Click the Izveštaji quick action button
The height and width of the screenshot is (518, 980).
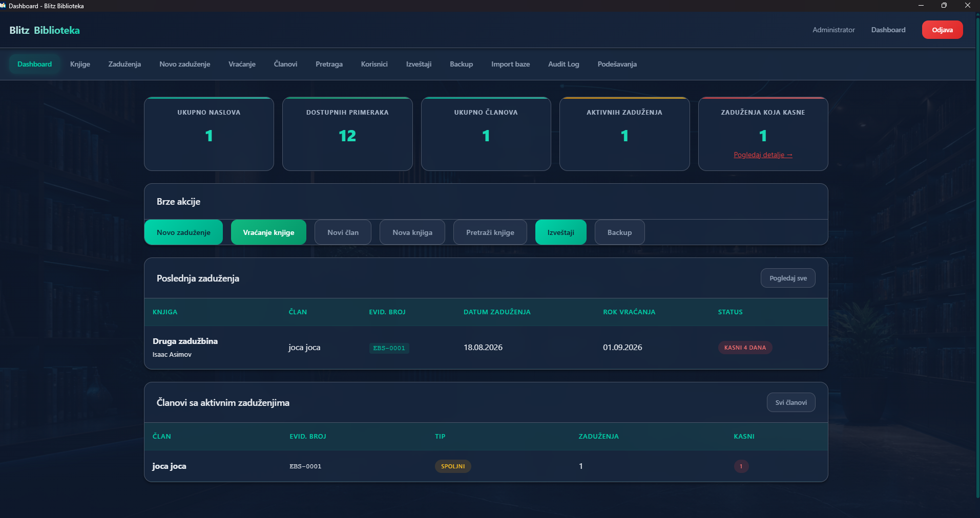click(561, 232)
